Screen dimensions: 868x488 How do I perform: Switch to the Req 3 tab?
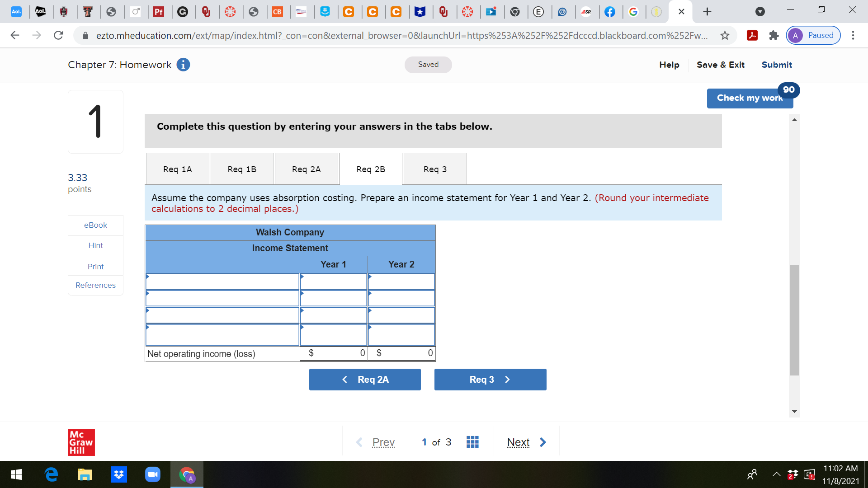coord(434,169)
